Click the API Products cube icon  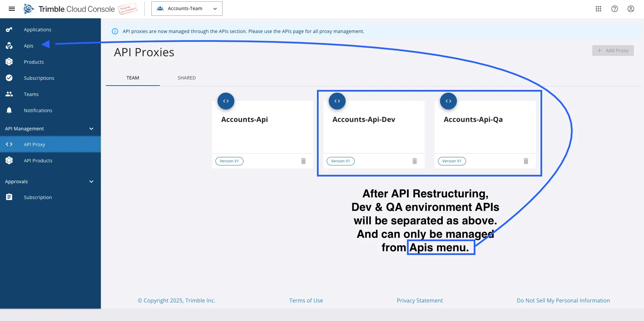[x=9, y=161]
